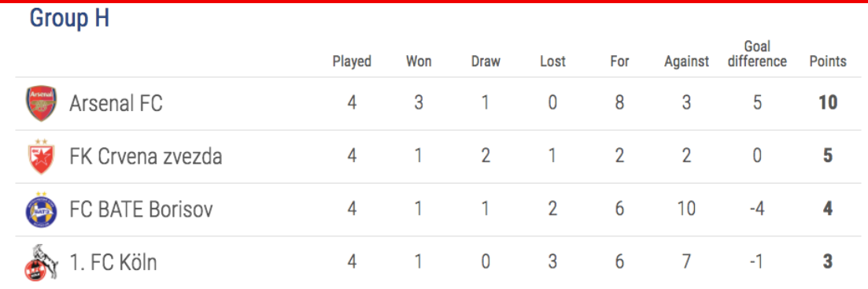The height and width of the screenshot is (289, 868).
Task: Click the 1. FC Köln goat logo
Action: point(40,261)
